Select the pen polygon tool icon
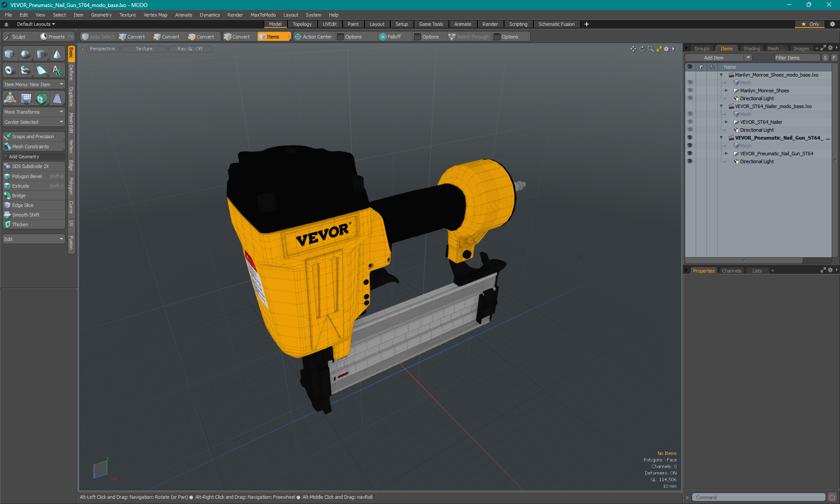Viewport: 840px width, 504px height. coord(41,70)
